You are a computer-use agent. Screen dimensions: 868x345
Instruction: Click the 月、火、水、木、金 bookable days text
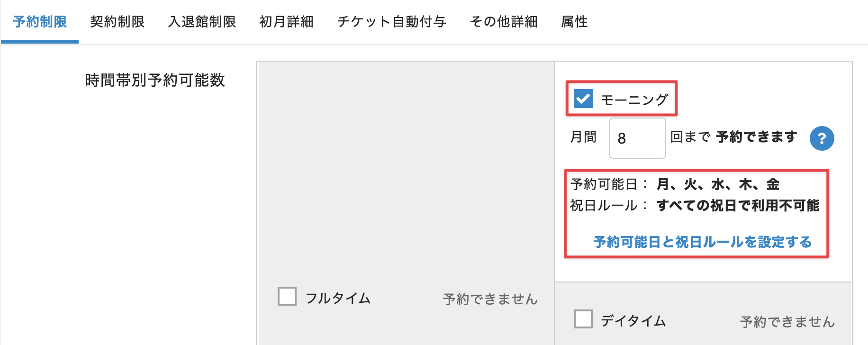tap(718, 184)
